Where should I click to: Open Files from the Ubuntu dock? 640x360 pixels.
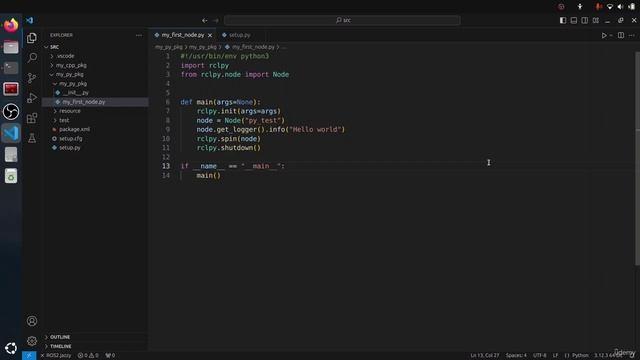coord(11,47)
